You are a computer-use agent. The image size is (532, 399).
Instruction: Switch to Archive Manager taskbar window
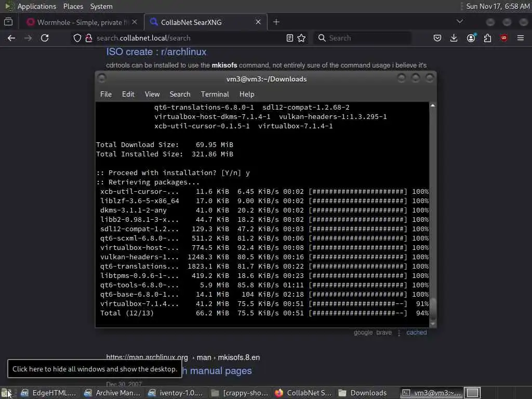click(x=112, y=393)
